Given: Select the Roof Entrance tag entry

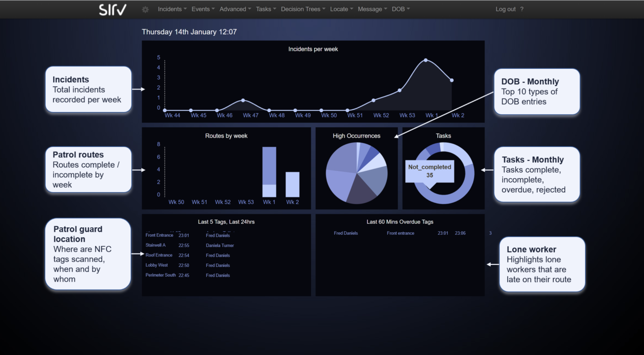Looking at the screenshot, I should (160, 255).
